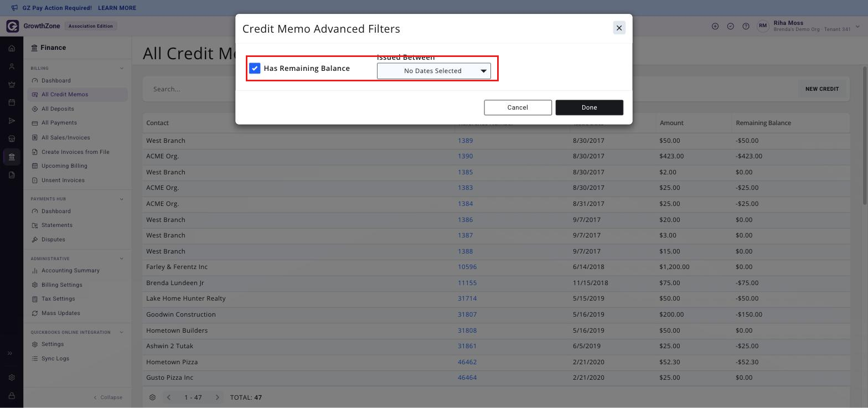Image resolution: width=868 pixels, height=408 pixels.
Task: Click the gear settings icon in left rail
Action: [x=12, y=378]
